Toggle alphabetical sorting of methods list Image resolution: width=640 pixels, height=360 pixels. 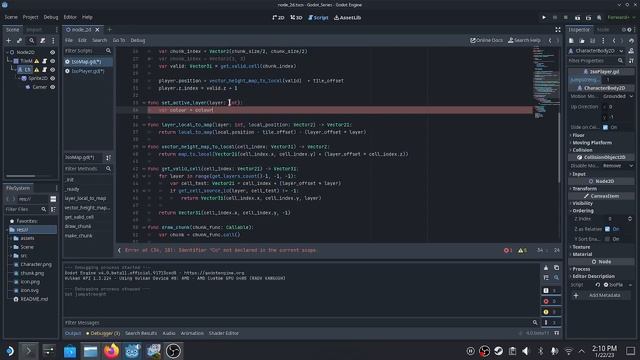click(108, 158)
